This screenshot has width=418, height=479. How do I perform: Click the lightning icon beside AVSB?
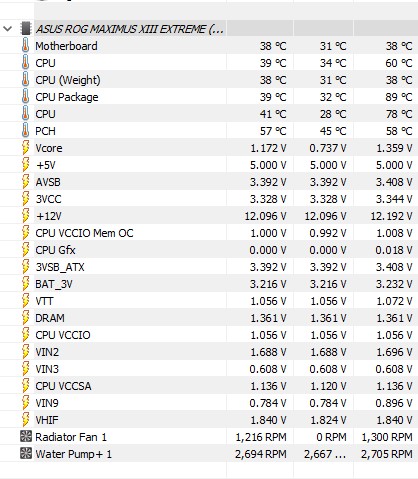tap(25, 182)
